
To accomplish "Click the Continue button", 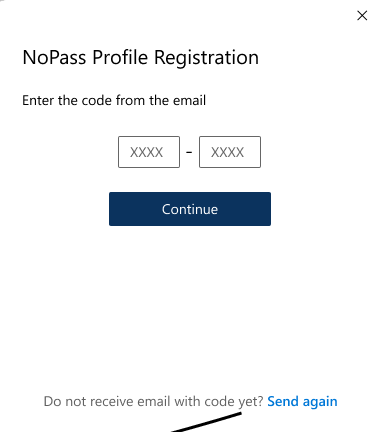I will pos(190,209).
